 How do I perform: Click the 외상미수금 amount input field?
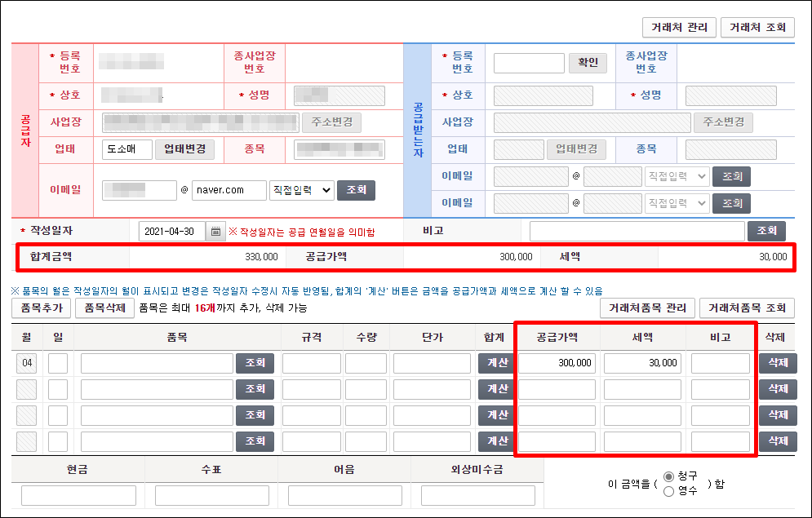(478, 495)
